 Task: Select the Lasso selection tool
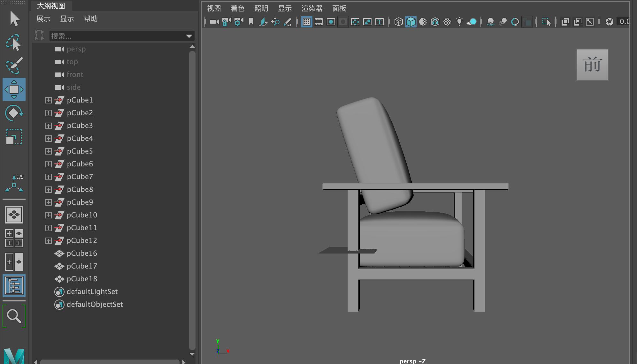pyautogui.click(x=14, y=42)
